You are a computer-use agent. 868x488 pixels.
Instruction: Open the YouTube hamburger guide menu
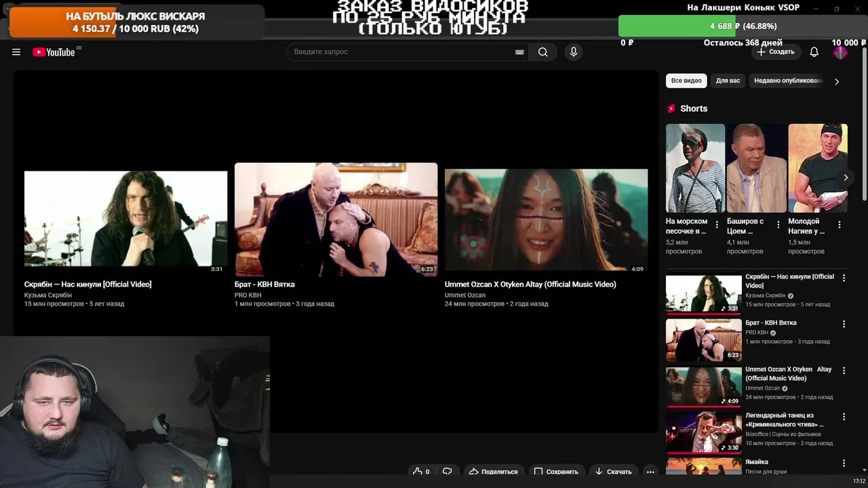(16, 52)
